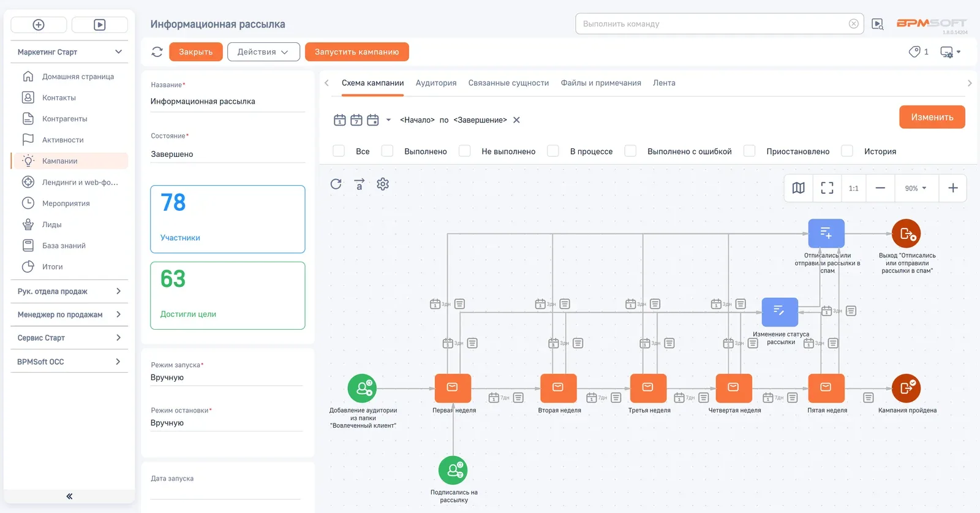Expand the BPMSoft OCC section
The image size is (980, 513).
coord(69,362)
